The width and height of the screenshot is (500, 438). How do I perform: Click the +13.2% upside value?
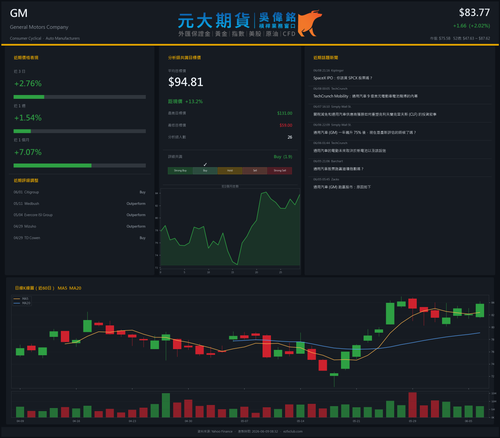(x=194, y=101)
